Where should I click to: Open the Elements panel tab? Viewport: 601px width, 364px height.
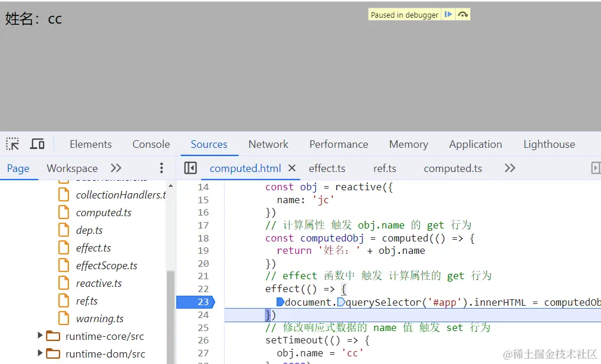(90, 144)
